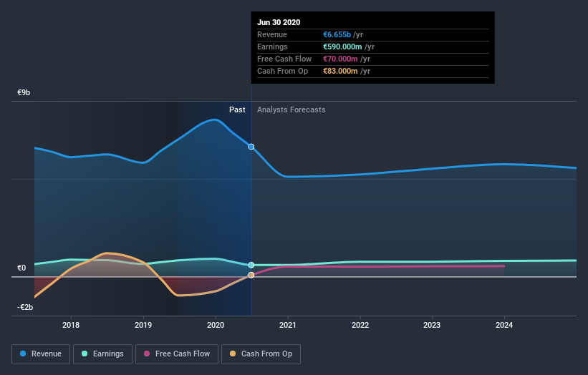Click the €83.000m cash from op value
This screenshot has width=588, height=375.
[340, 71]
